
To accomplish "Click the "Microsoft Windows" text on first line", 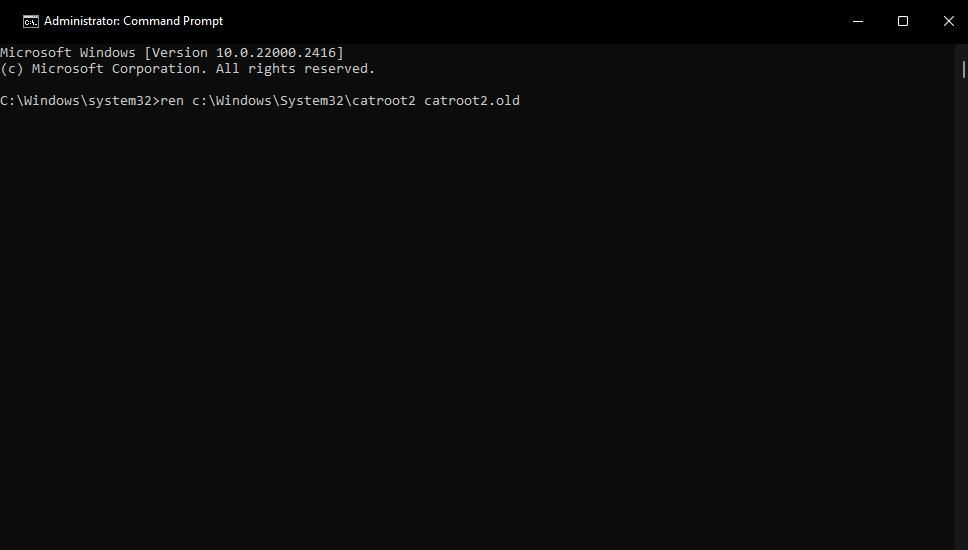I will [x=68, y=53].
